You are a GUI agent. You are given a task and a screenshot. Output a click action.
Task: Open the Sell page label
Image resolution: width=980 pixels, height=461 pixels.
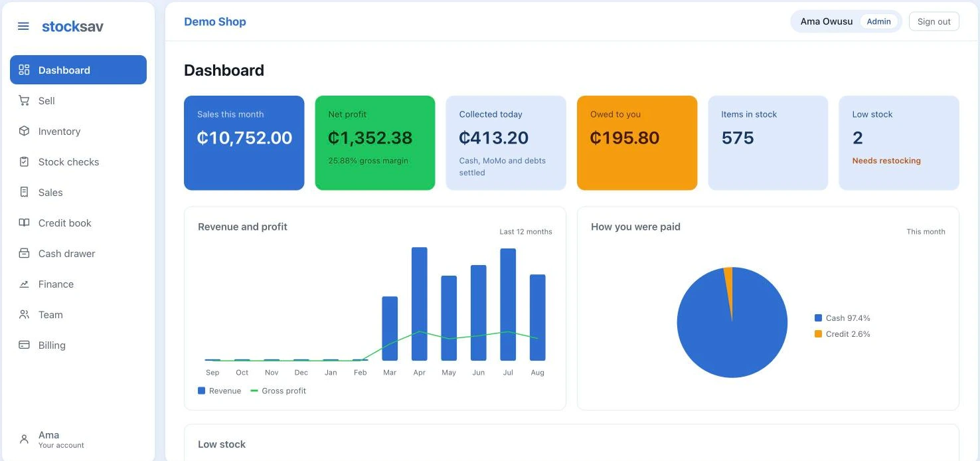(46, 101)
